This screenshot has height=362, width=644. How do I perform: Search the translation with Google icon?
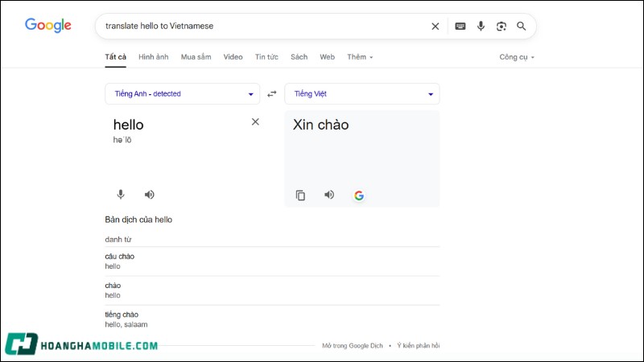tap(359, 195)
